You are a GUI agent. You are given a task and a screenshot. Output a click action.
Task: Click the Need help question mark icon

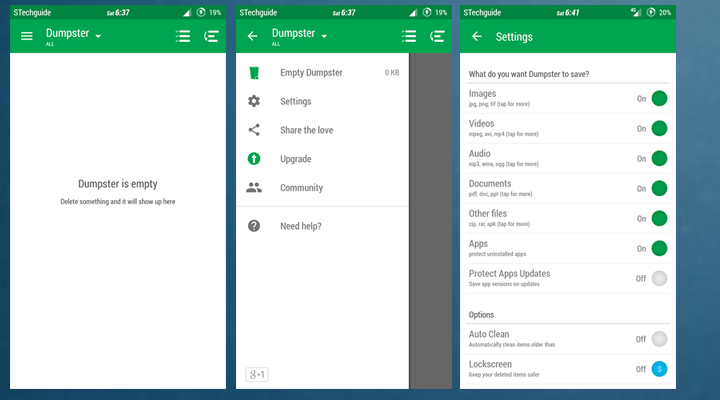tap(254, 226)
